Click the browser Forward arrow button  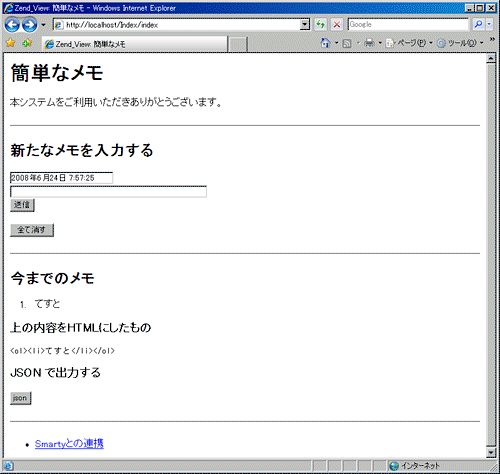(x=30, y=25)
